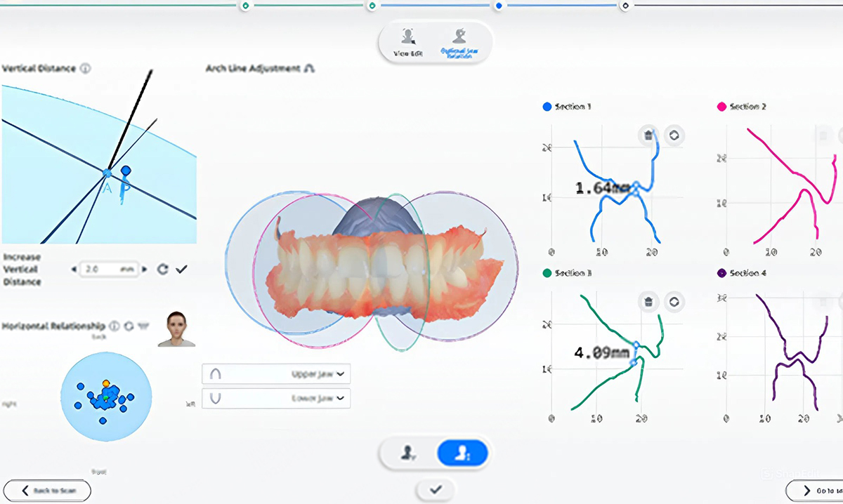
Task: Click the reset icon on Section 3 graph
Action: (x=674, y=302)
